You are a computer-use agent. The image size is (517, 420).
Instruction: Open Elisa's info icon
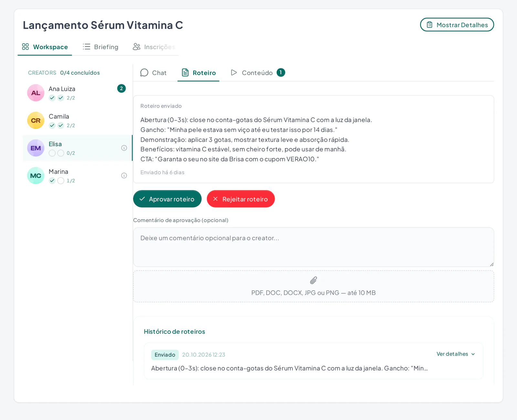124,148
